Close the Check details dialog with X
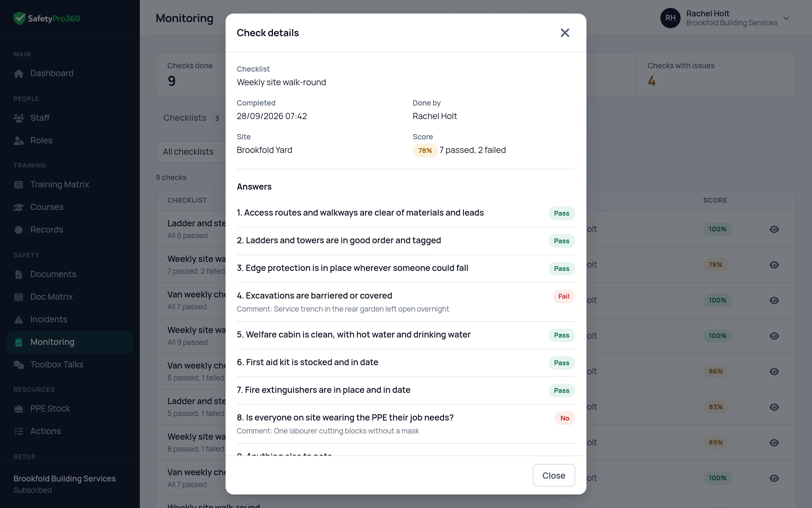The height and width of the screenshot is (508, 812). tap(565, 32)
